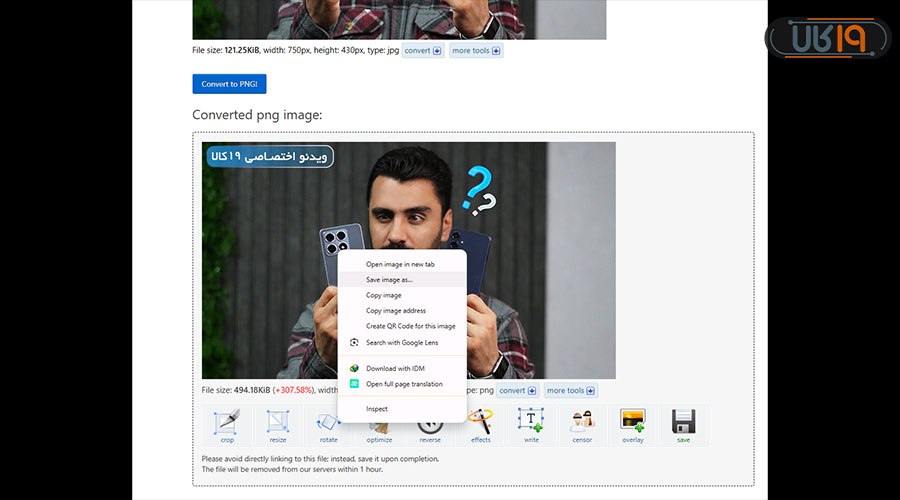Viewport: 900px width, 500px height.
Task: Click "Open image in new tab"
Action: [x=400, y=264]
